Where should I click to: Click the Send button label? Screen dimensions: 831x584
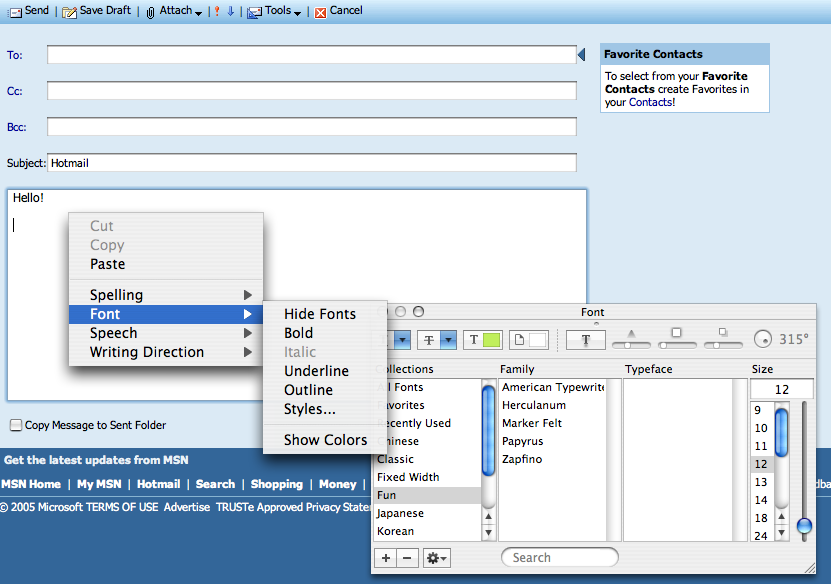tap(37, 10)
